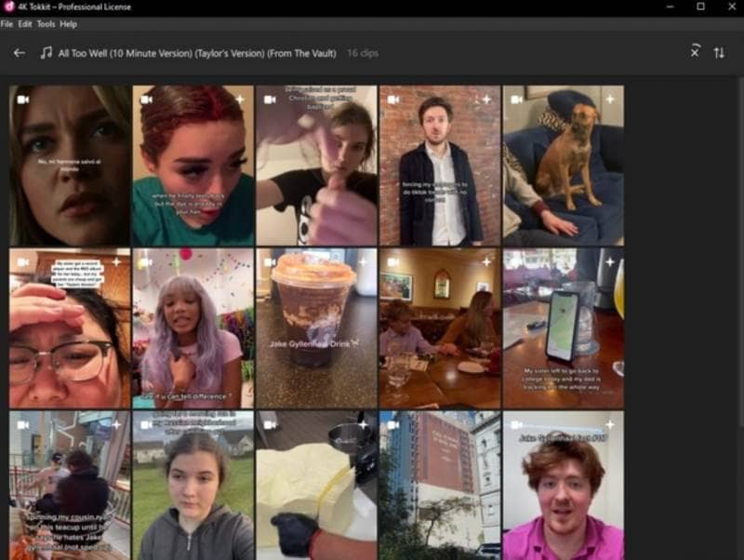Click video camera icon on teacup ride clip

(23, 425)
